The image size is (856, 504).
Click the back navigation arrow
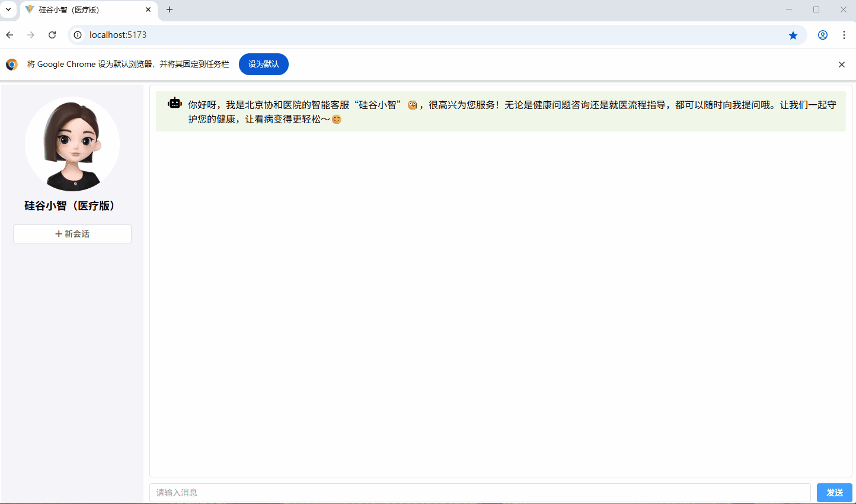9,35
